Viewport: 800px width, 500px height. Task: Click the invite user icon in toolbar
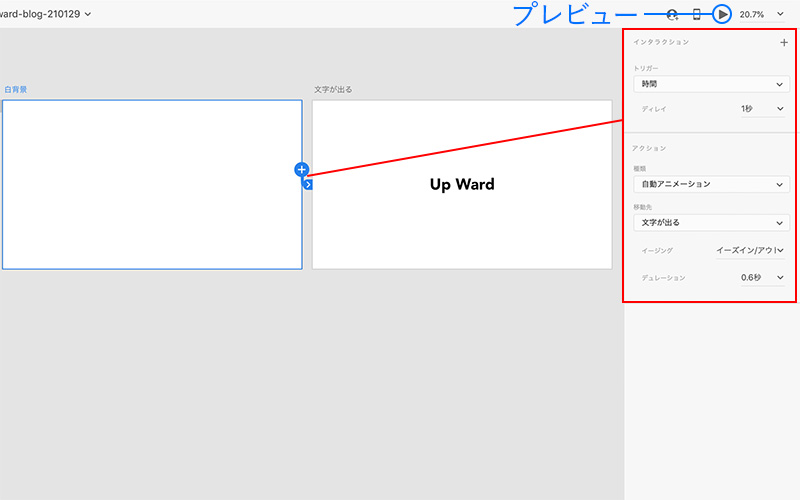672,14
